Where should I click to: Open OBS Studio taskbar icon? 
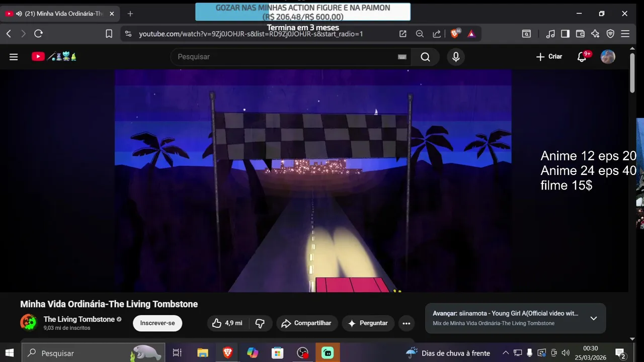coord(302,353)
